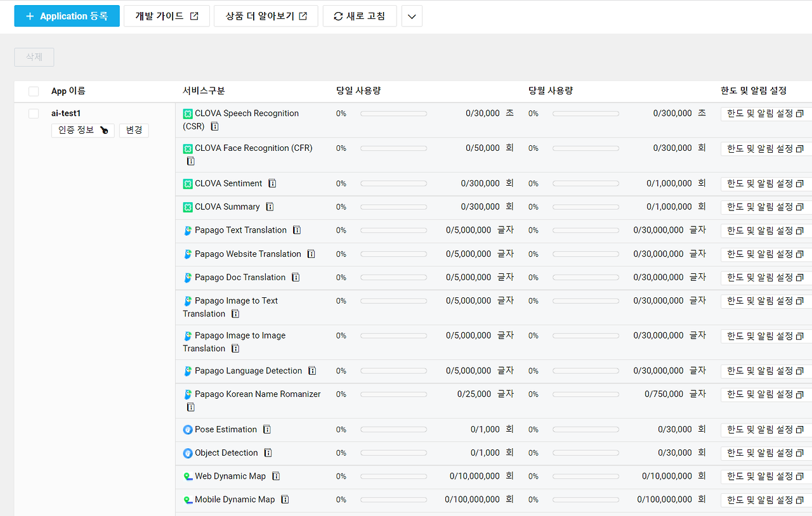812x516 pixels.
Task: Expand the dropdown next to 새로 고침
Action: coord(412,16)
